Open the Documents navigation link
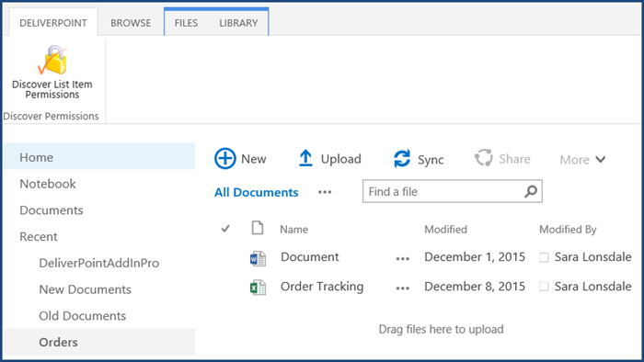Image resolution: width=644 pixels, height=362 pixels. [52, 209]
